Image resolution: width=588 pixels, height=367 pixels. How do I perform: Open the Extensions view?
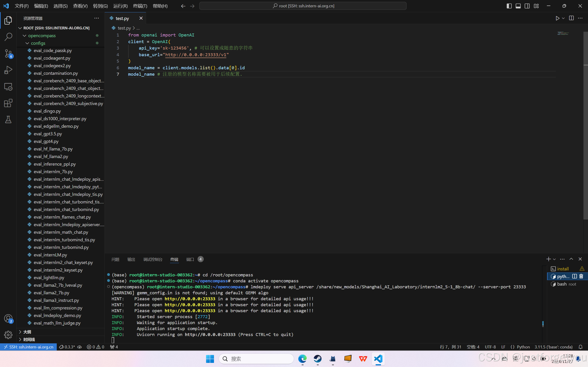pos(8,103)
